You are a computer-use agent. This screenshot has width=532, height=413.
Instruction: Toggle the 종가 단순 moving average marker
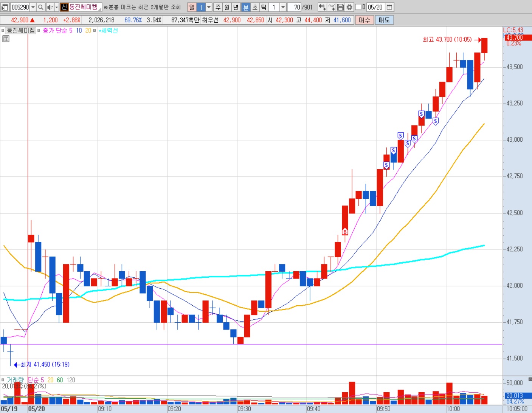(x=39, y=31)
